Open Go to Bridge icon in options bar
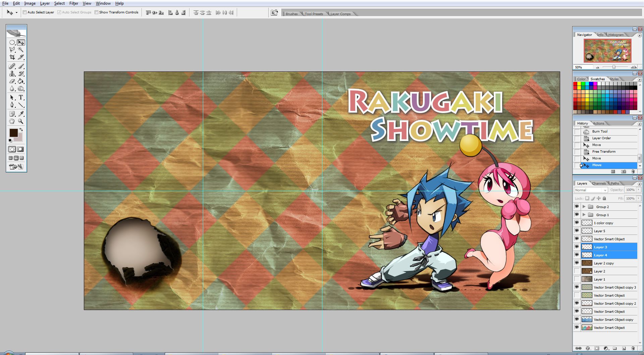The height and width of the screenshot is (355, 644). (274, 12)
